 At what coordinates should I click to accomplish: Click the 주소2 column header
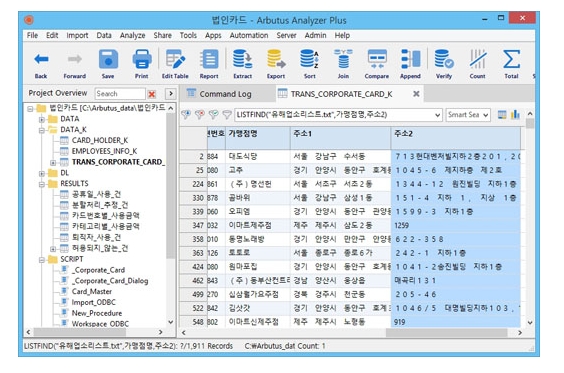[456, 137]
